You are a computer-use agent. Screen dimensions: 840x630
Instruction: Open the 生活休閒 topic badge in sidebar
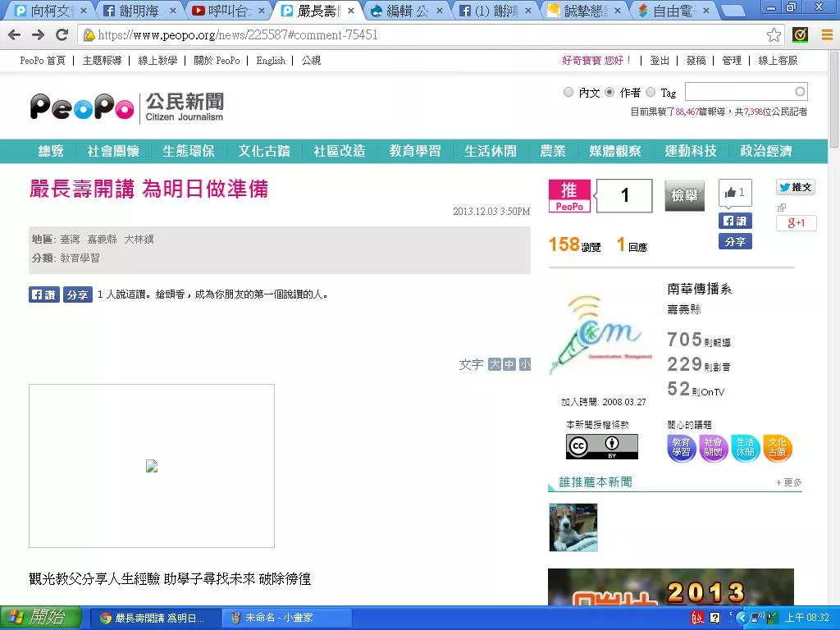[745, 448]
